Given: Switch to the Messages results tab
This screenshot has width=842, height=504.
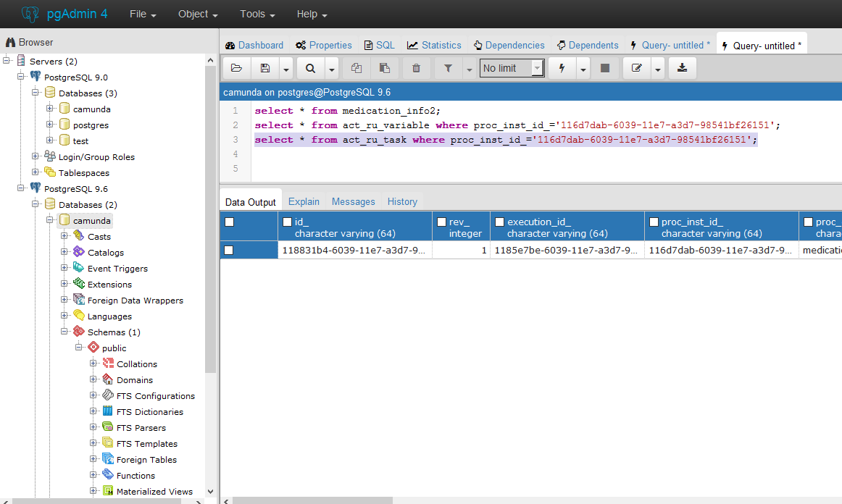Looking at the screenshot, I should (x=354, y=201).
